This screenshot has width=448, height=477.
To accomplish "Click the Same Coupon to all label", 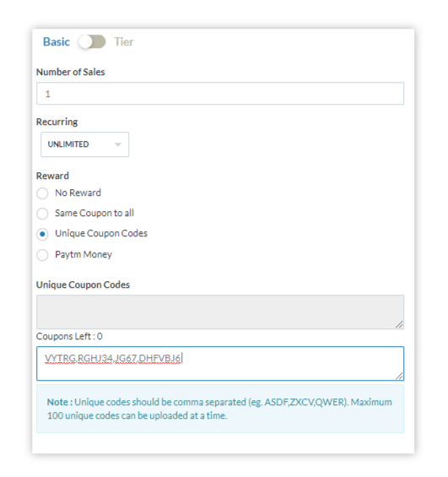I will click(94, 213).
